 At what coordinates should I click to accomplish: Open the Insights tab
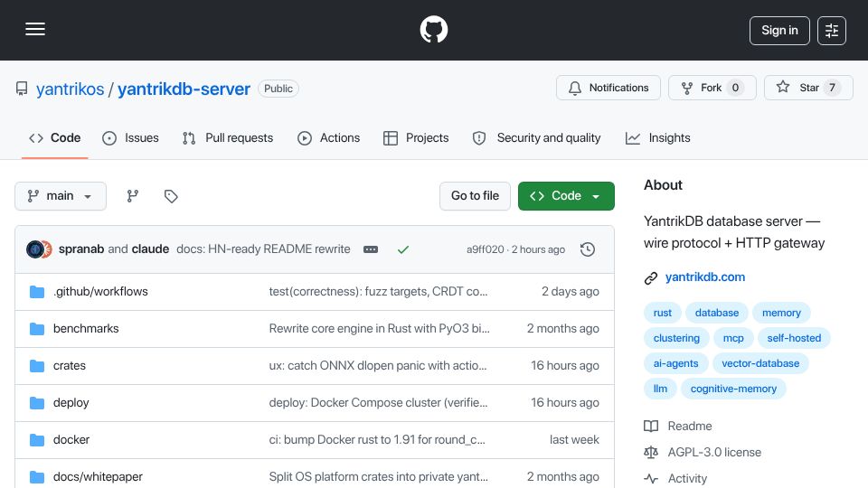[657, 137]
